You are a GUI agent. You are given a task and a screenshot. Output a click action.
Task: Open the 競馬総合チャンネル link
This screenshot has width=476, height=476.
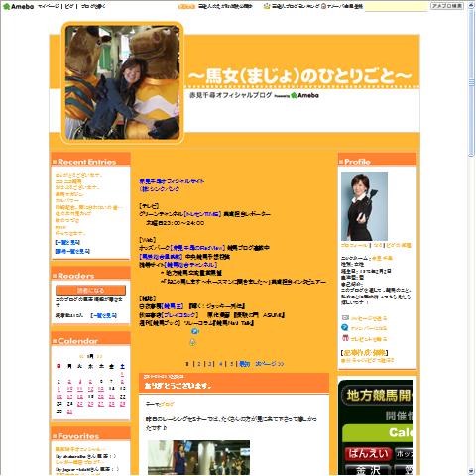(190, 265)
